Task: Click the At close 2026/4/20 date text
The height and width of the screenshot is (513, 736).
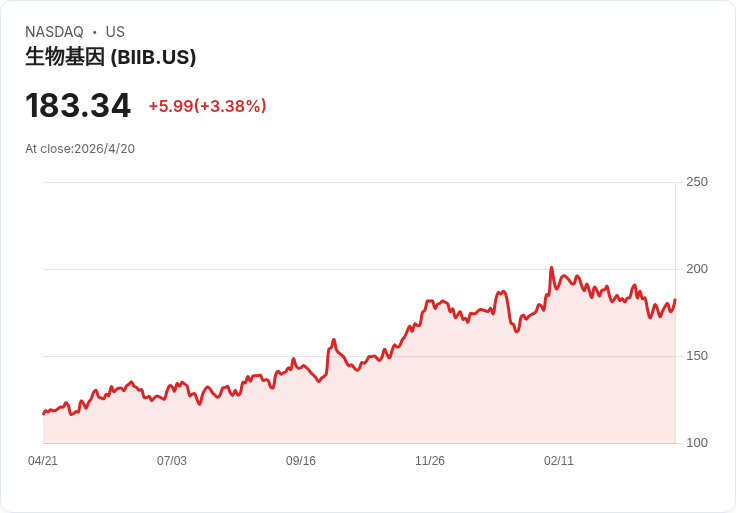Action: [80, 149]
